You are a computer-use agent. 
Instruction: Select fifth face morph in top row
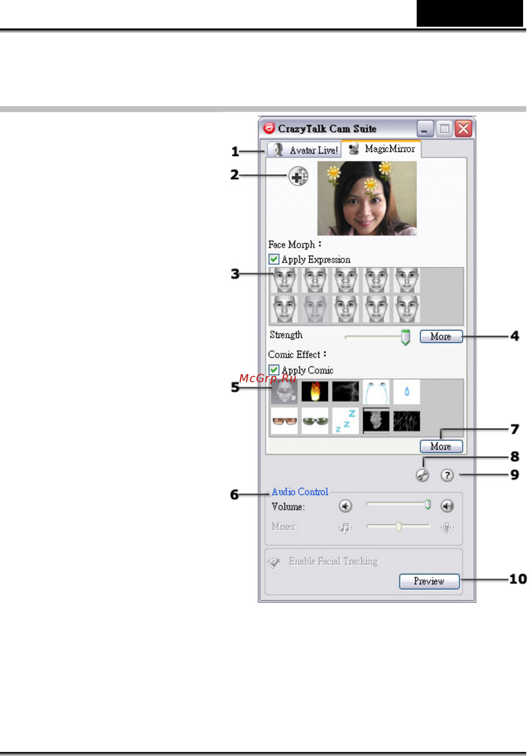pos(407,281)
